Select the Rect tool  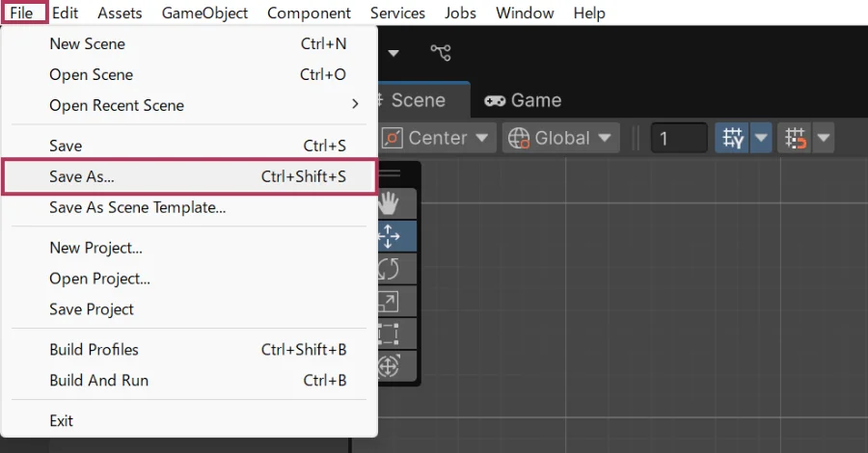point(390,334)
